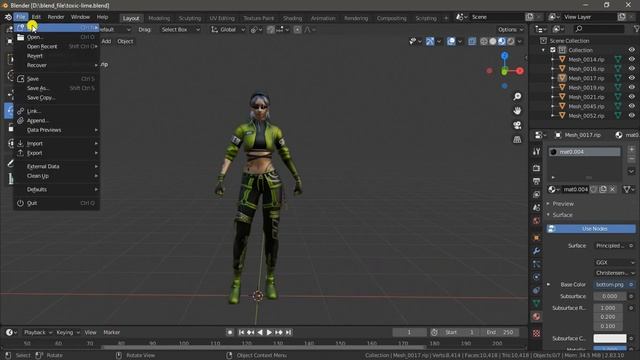
Task: Click the Object menu button in viewport
Action: (125, 41)
